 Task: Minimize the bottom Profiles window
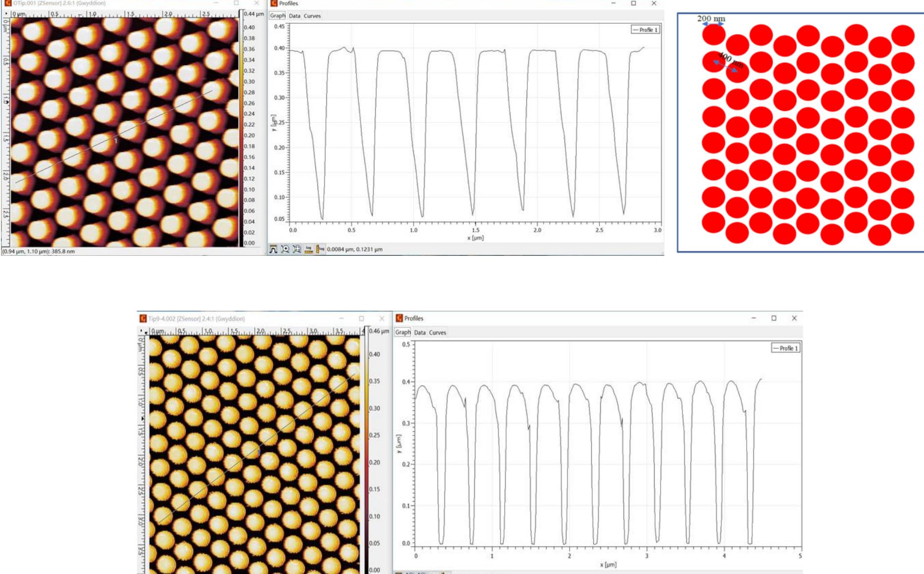[754, 318]
